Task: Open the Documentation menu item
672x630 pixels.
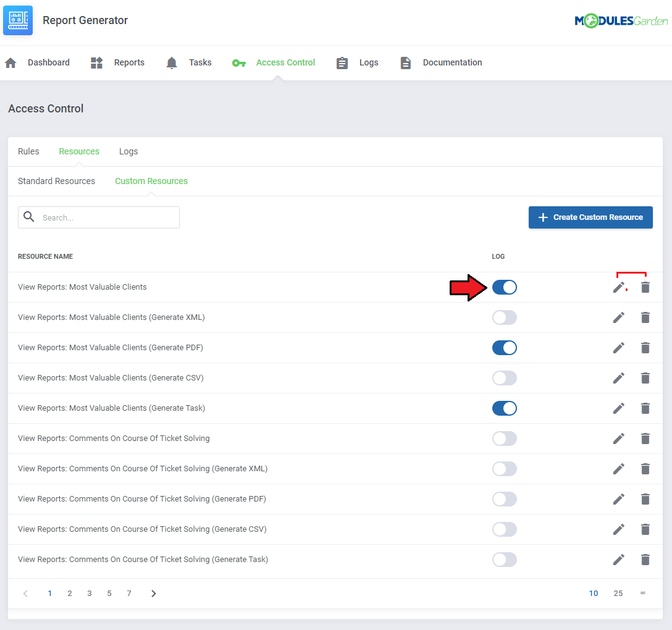Action: pos(452,62)
